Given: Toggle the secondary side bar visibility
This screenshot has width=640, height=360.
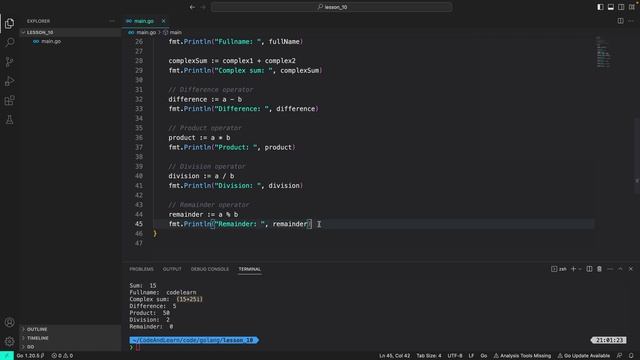Looking at the screenshot, I should (621, 7).
